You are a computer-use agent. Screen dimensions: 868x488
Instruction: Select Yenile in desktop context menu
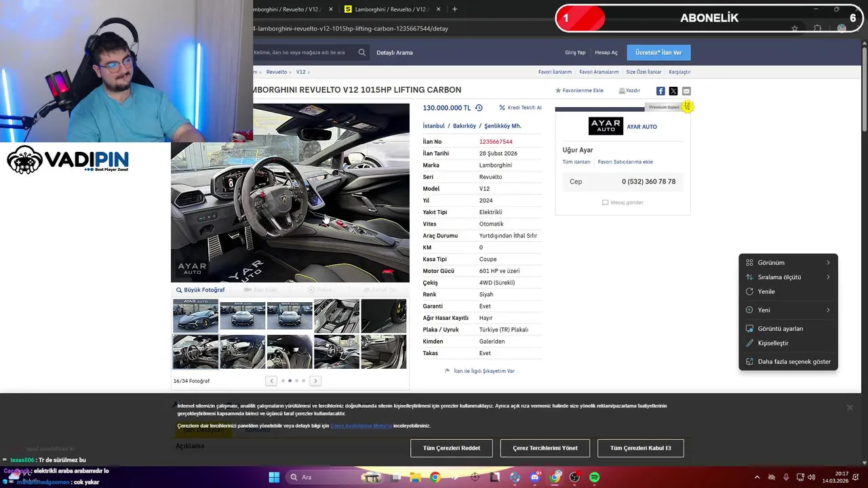point(788,291)
